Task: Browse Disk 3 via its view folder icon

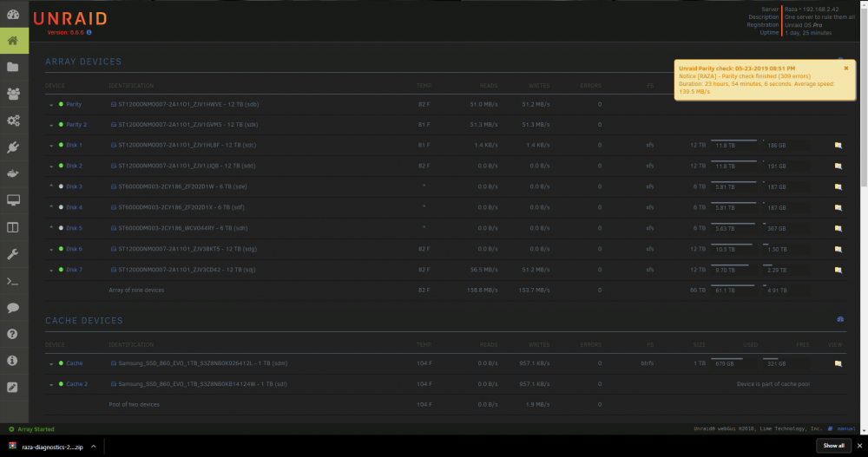Action: point(838,187)
